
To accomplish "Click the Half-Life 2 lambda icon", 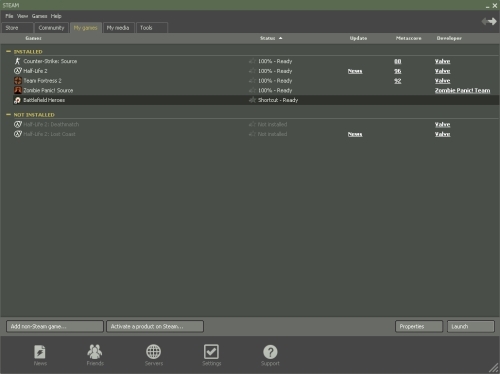I will [18, 71].
